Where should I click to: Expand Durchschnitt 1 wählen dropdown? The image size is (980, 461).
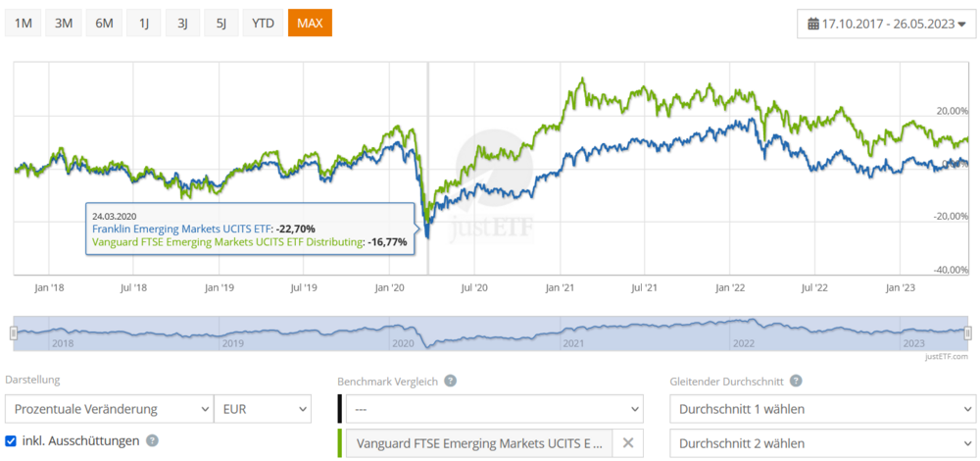[822, 410]
